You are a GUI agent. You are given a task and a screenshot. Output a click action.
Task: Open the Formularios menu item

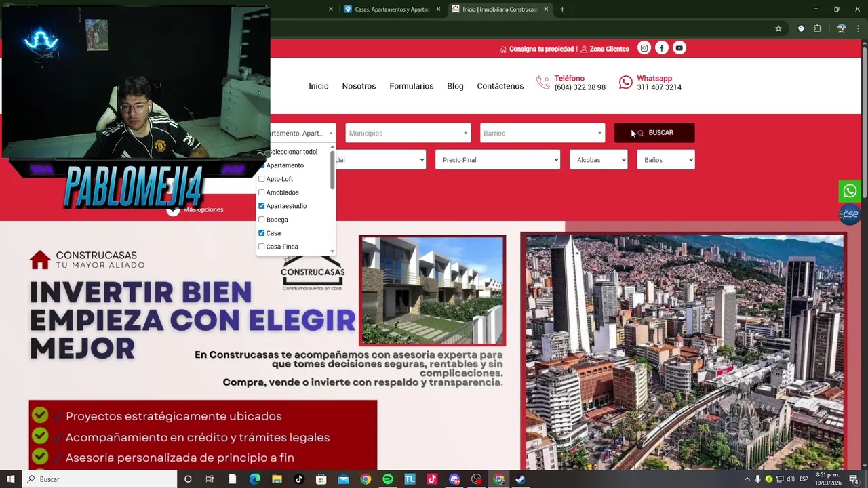411,86
